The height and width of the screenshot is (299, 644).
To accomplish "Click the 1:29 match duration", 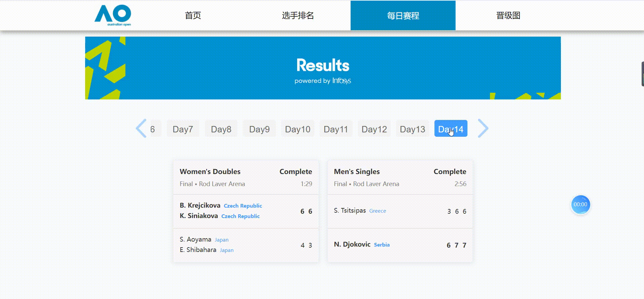I will [306, 184].
